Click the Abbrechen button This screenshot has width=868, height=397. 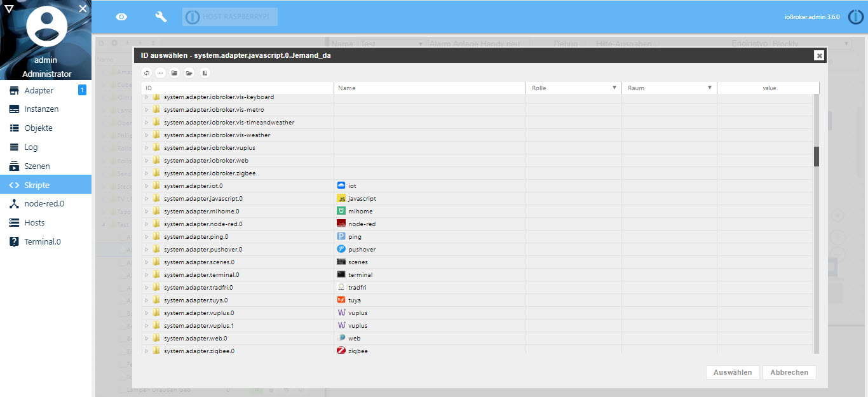pyautogui.click(x=789, y=372)
